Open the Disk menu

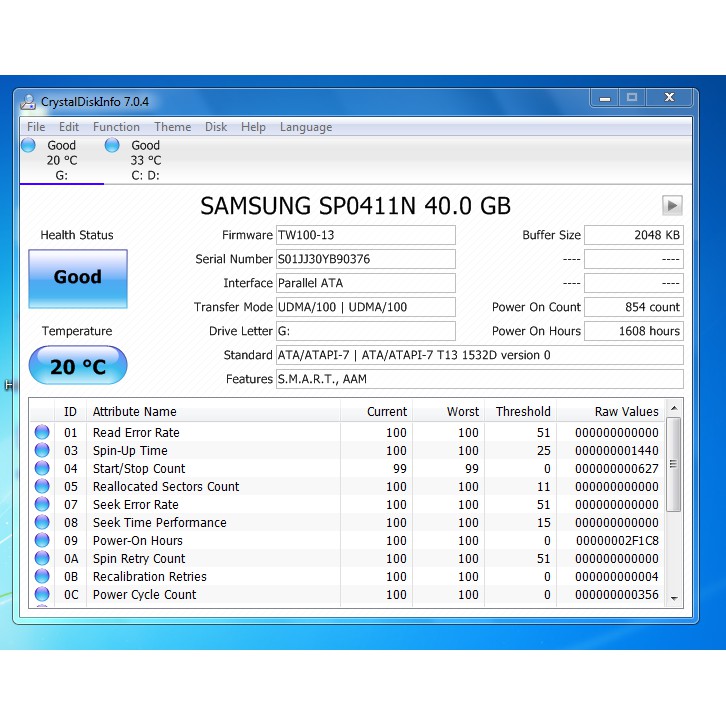point(216,127)
